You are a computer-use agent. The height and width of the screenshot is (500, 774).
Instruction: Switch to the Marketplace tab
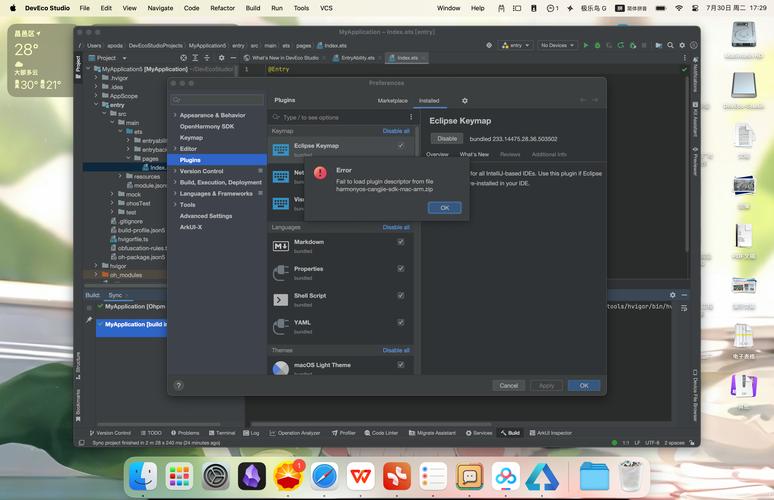click(392, 101)
